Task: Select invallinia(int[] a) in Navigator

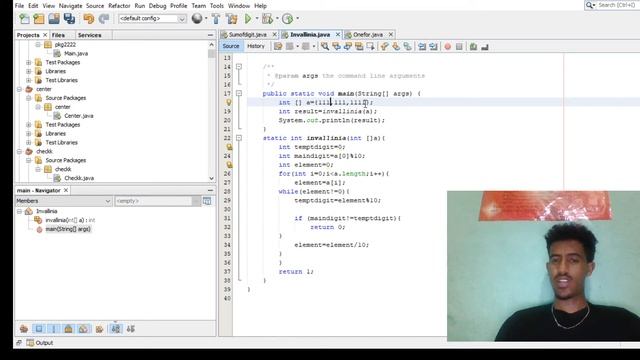Action: [70, 220]
